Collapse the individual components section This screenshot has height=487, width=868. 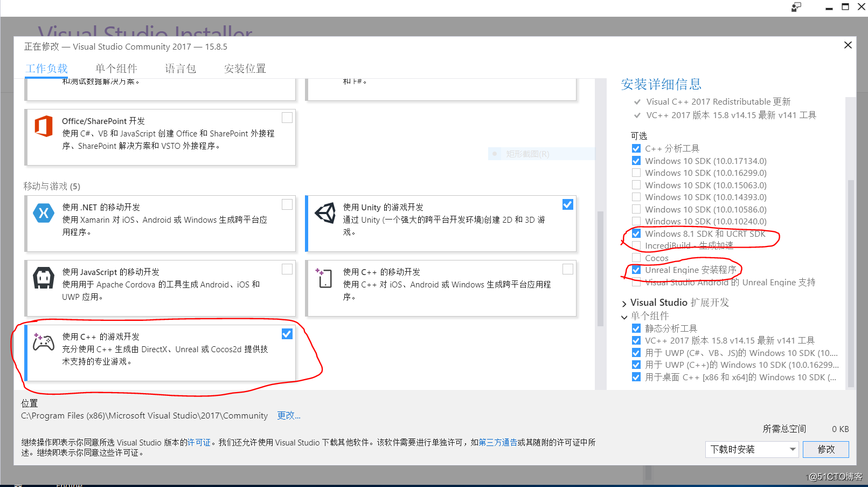pos(624,317)
